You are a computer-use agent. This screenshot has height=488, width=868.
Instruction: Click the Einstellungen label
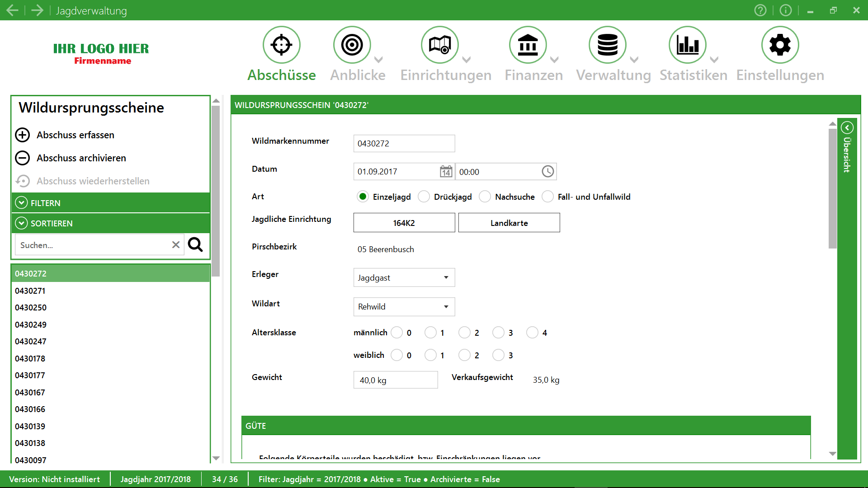(780, 75)
